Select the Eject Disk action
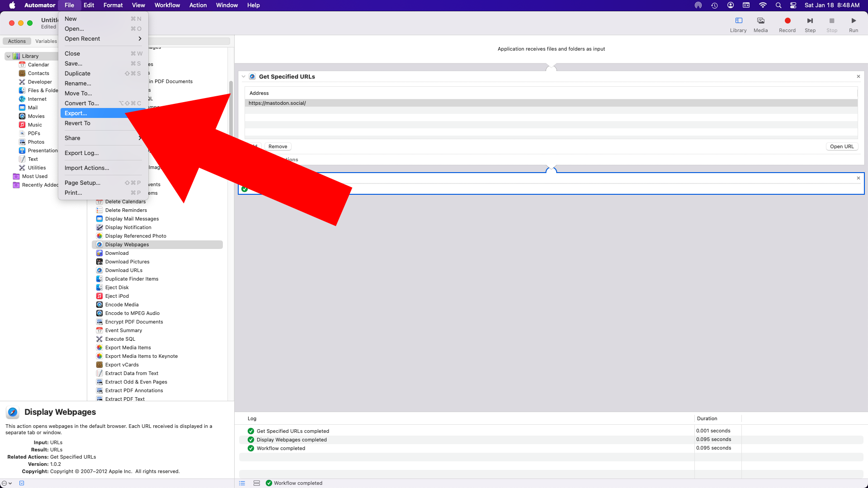This screenshot has width=868, height=488. (117, 287)
